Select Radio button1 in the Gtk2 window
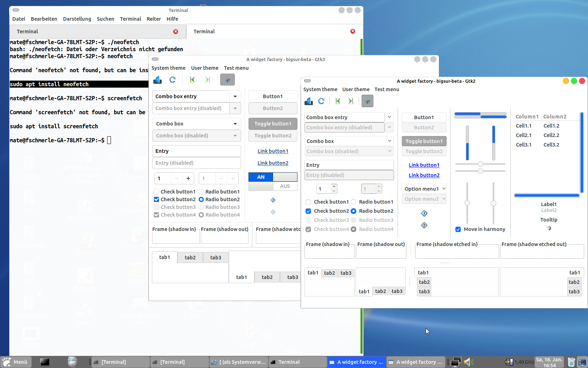Viewport: 588px width, 368px height. click(x=353, y=202)
